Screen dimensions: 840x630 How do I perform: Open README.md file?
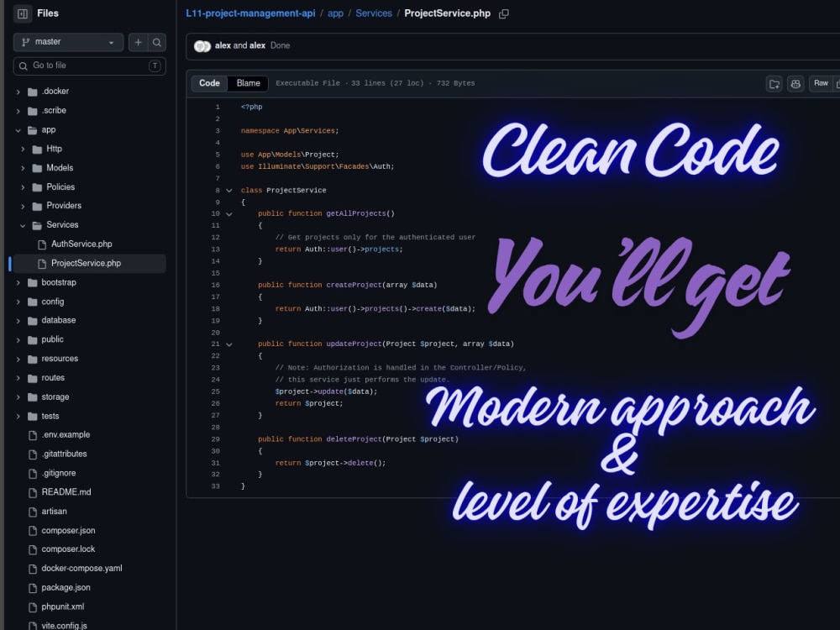66,491
